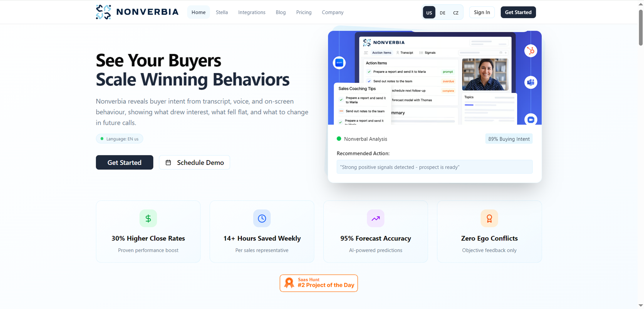Click the page vertical scrollbar thumb
The width and height of the screenshot is (644, 309).
(641, 27)
